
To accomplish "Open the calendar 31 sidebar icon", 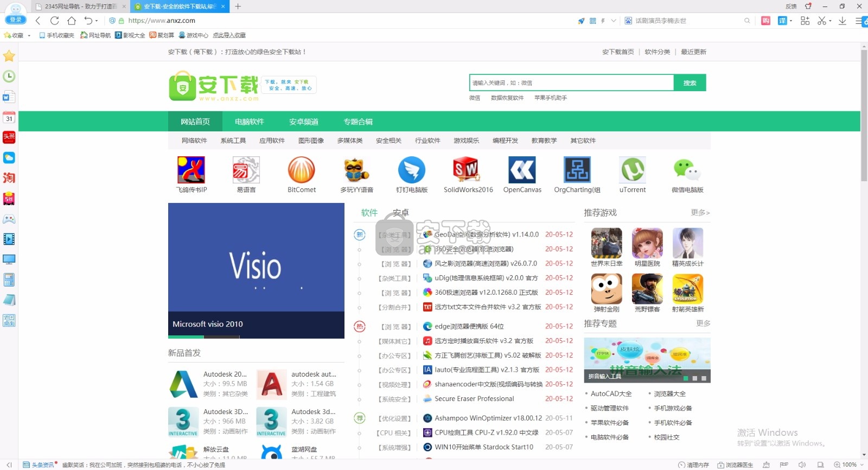I will 9,117.
